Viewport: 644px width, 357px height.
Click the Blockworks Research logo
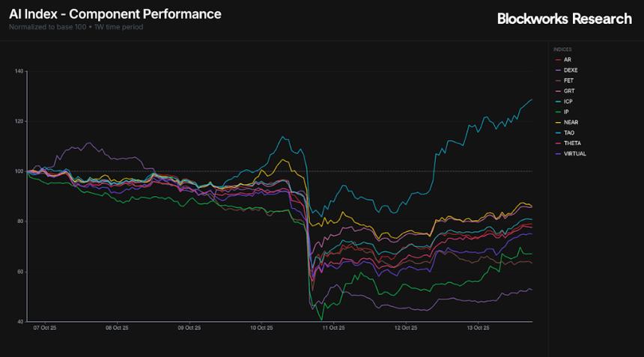(x=564, y=19)
